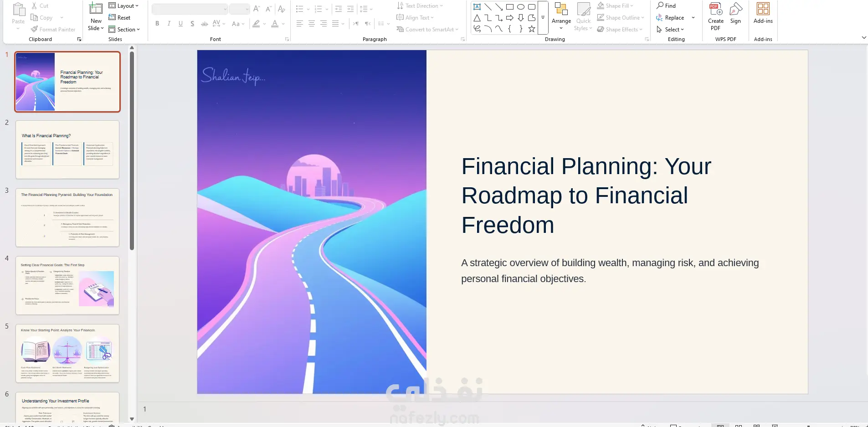Click the Paste clipboard icon
The width and height of the screenshot is (868, 427).
coord(18,10)
